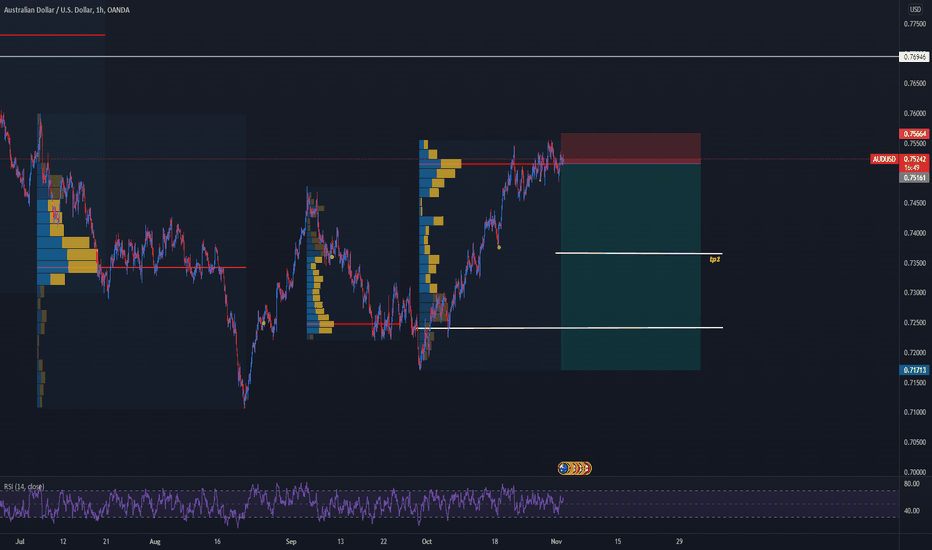This screenshot has width=932, height=550.
Task: Click the 0.72500 price axis label
Action: (914, 322)
